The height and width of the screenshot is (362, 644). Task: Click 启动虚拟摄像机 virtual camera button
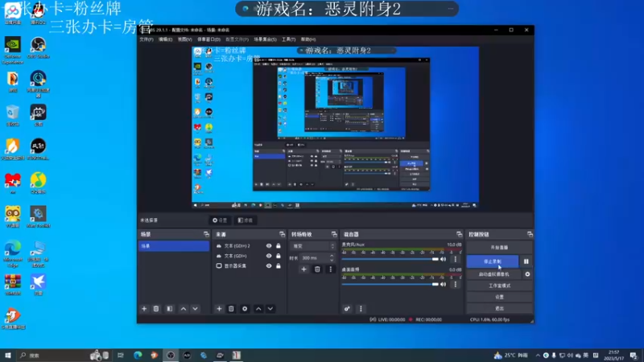coord(493,274)
